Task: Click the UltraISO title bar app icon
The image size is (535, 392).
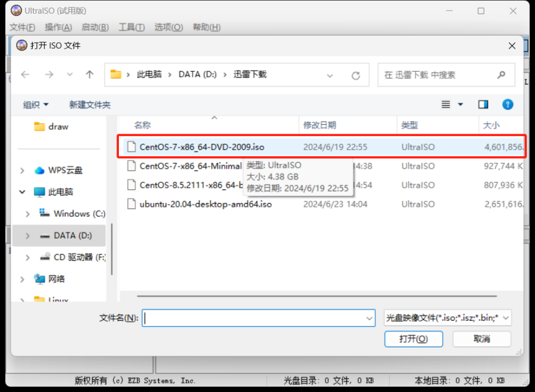Action: [16, 11]
